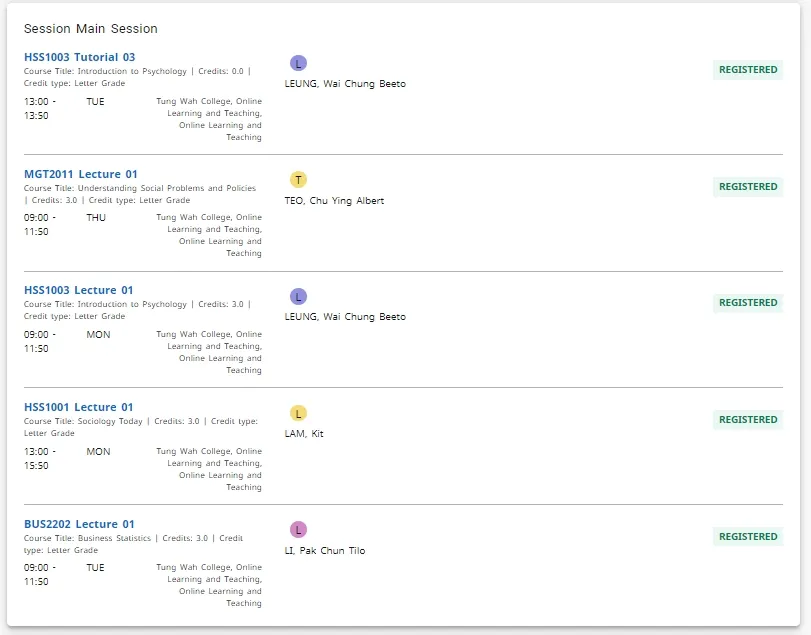Screen dimensions: 811x635
Task: Open the BUS2202 Lecture 01 course page
Action: (x=79, y=523)
